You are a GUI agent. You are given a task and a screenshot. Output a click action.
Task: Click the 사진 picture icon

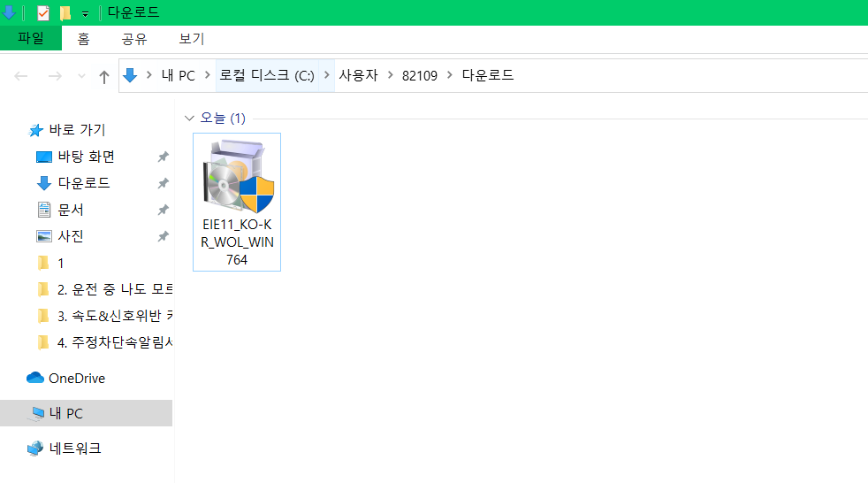[43, 236]
